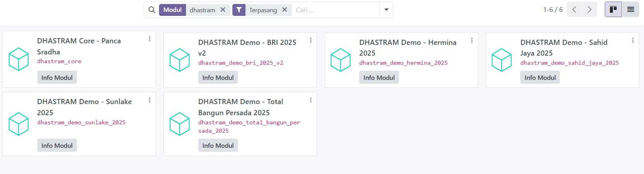Remove the dhastram Modul search facet

coord(223,10)
